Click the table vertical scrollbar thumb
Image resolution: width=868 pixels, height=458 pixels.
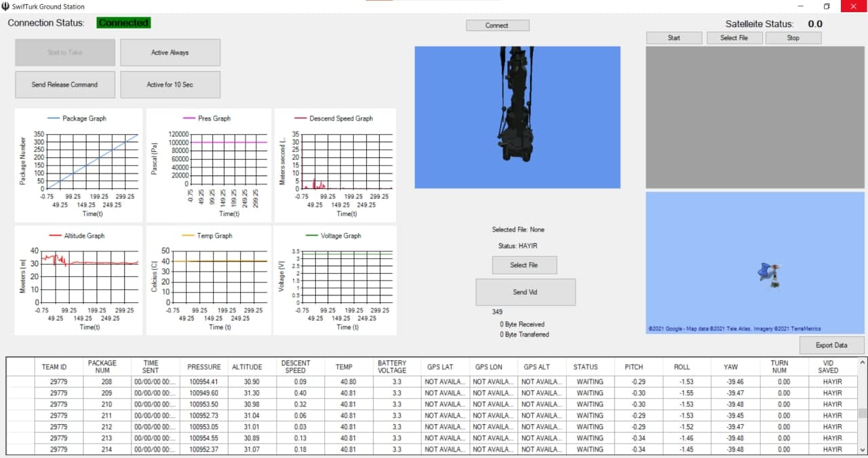point(862,413)
